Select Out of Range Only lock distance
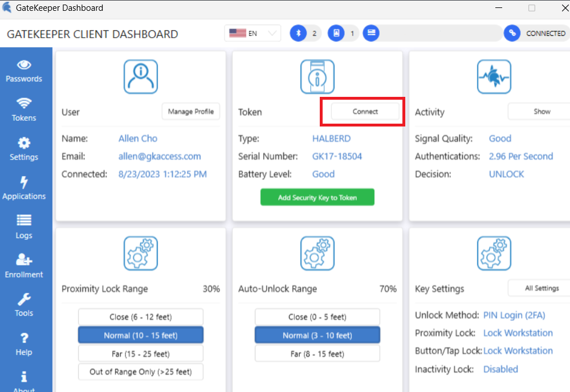This screenshot has width=570, height=392. click(x=140, y=371)
